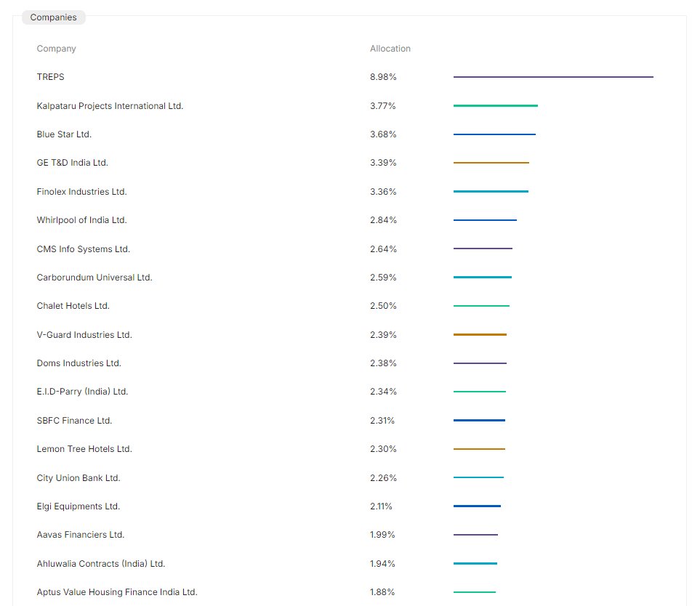Select the Companies tab label

pos(53,17)
